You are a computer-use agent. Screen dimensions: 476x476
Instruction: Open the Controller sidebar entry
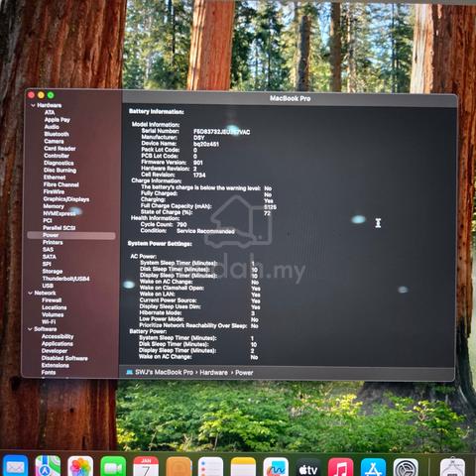click(x=57, y=156)
